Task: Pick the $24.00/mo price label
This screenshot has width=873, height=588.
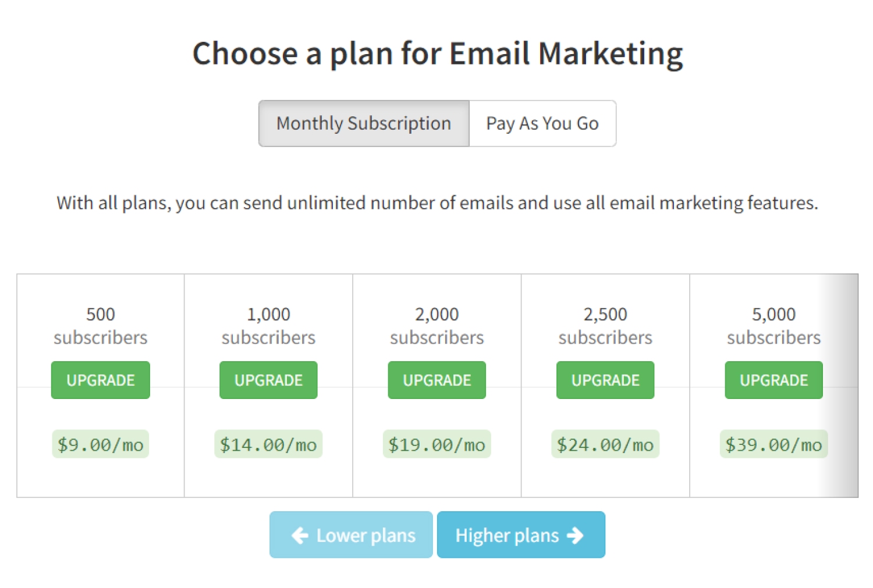Action: point(605,445)
